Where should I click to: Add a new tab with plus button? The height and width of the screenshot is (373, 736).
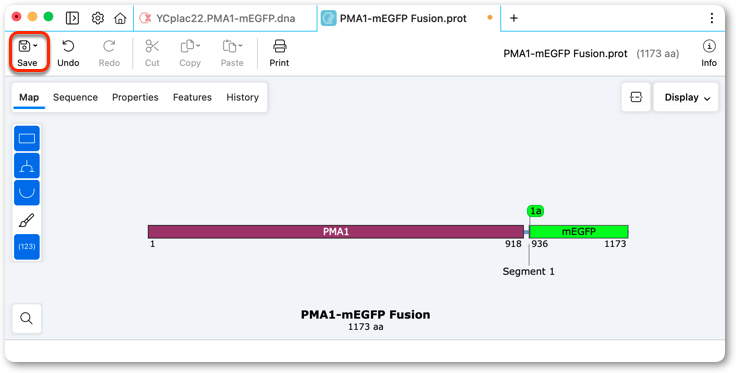514,18
